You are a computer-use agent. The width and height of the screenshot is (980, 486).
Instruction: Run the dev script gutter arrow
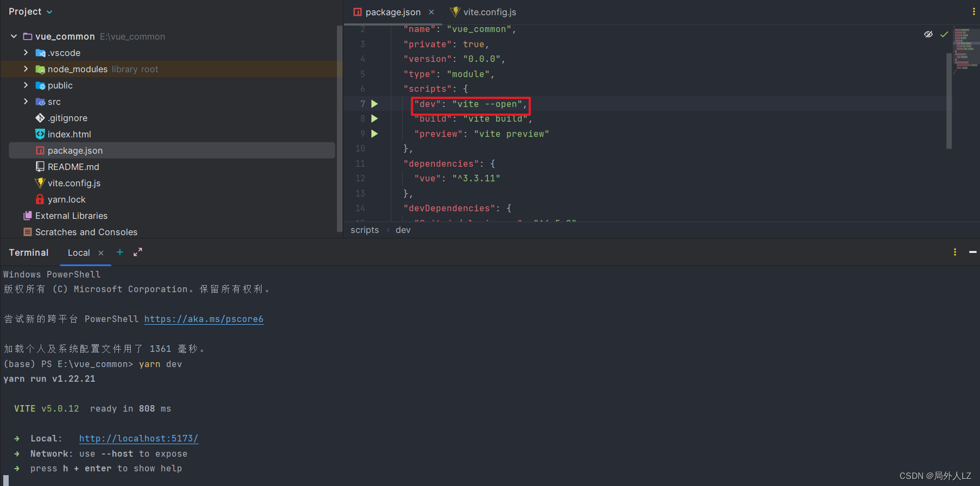[374, 104]
